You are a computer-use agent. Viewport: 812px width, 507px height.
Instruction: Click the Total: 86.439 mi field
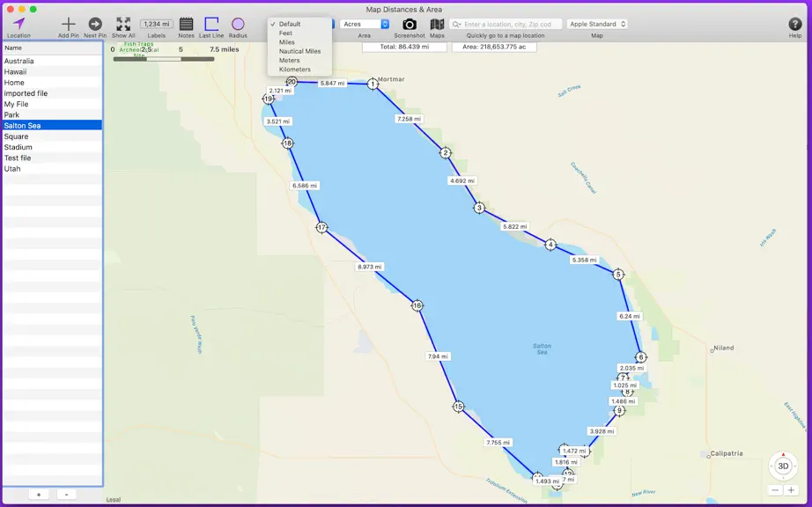coord(404,47)
